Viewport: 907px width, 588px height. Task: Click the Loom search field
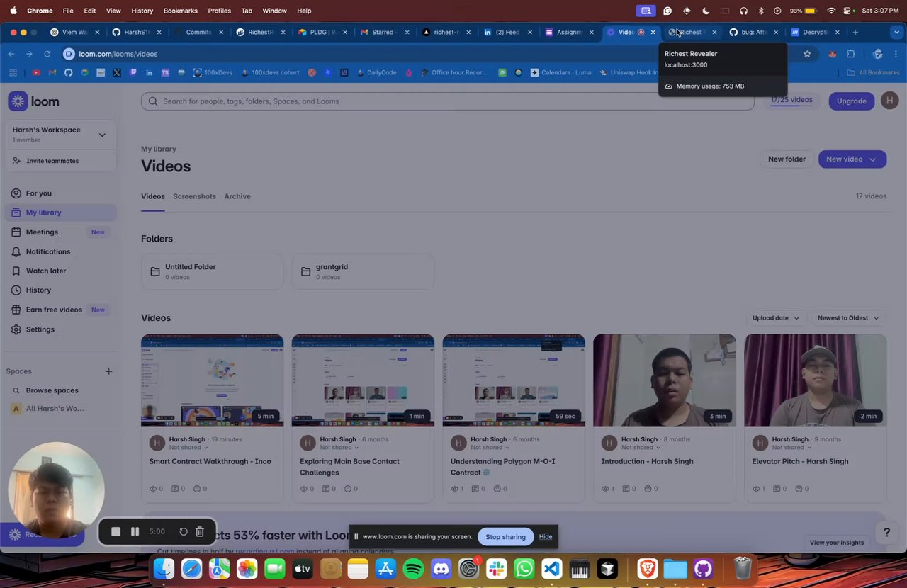447,101
